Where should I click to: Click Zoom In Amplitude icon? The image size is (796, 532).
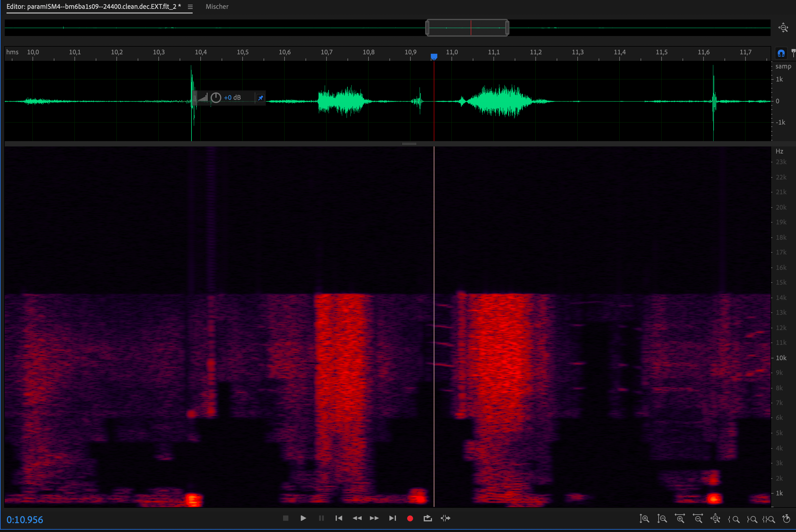click(x=644, y=519)
